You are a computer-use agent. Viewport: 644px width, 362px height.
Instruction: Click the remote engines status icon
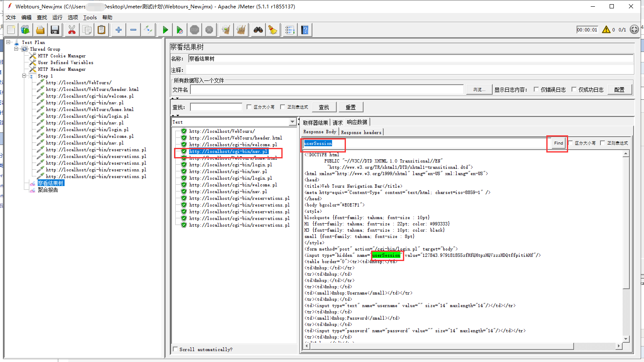(x=634, y=29)
